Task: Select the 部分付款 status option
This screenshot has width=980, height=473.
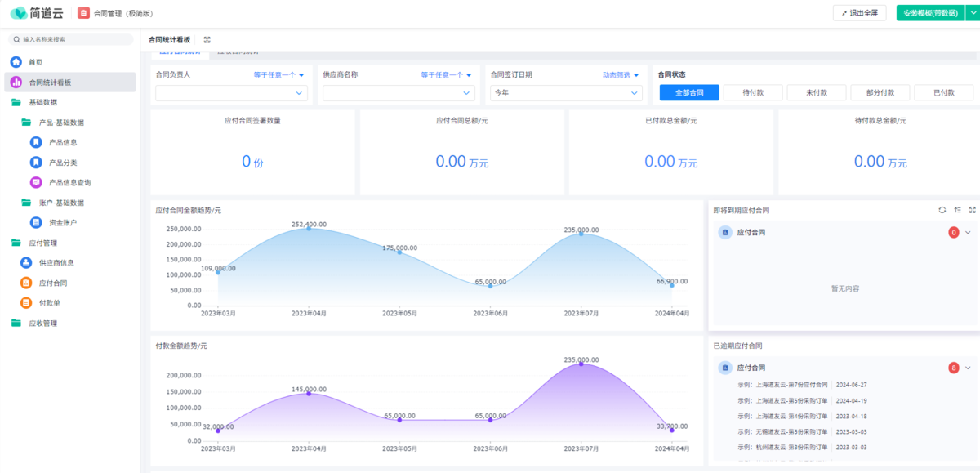Action: [x=880, y=92]
